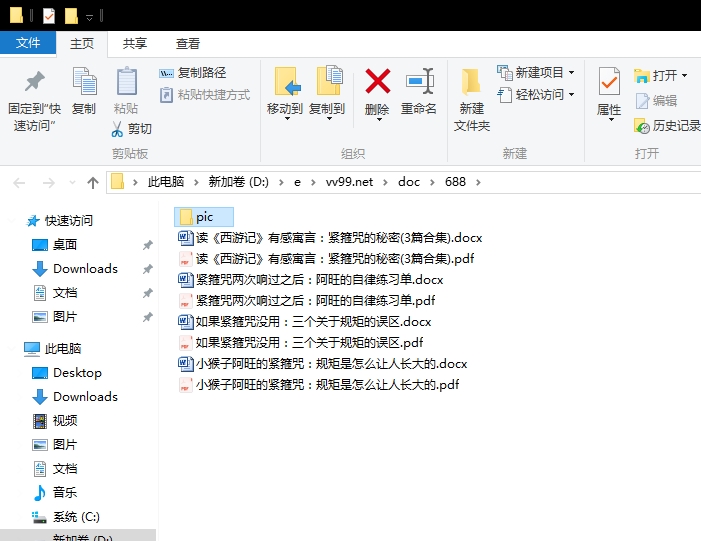701x541 pixels.
Task: Pin folder to Quick access
Action: click(x=34, y=99)
